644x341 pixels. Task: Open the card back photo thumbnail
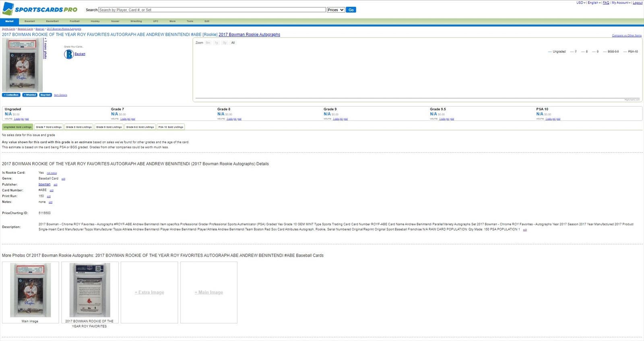(90, 290)
